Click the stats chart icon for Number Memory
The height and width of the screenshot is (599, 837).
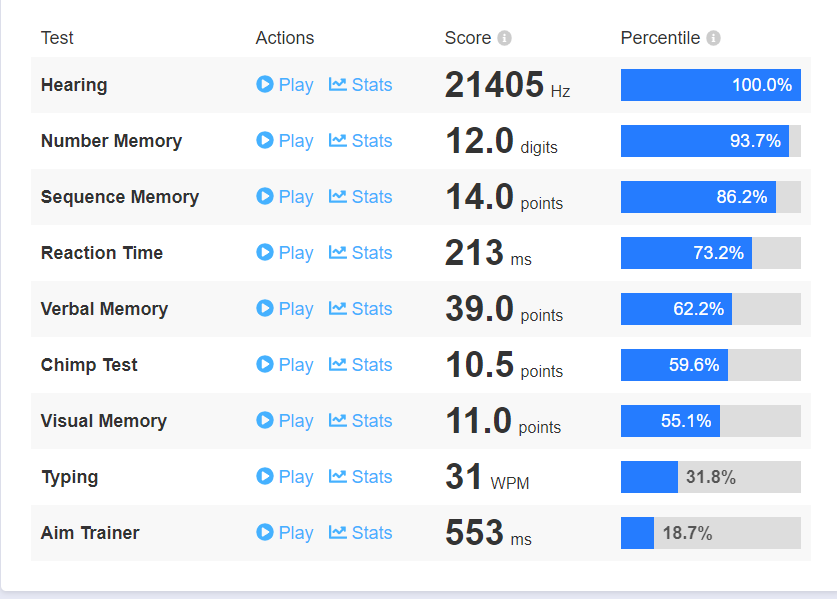(x=338, y=141)
